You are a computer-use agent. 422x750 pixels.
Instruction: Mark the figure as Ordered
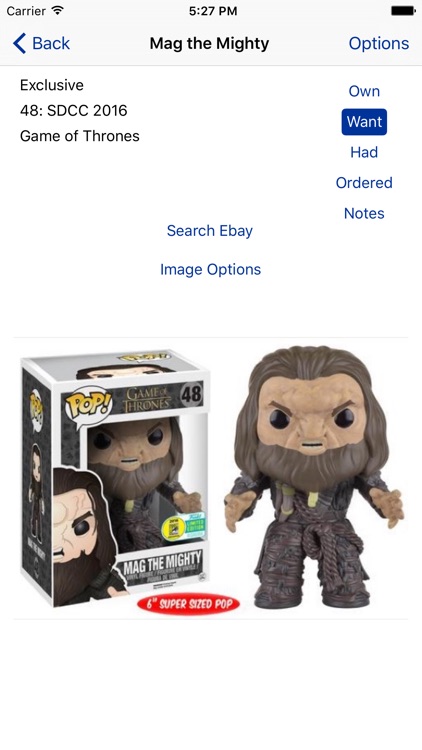click(364, 183)
